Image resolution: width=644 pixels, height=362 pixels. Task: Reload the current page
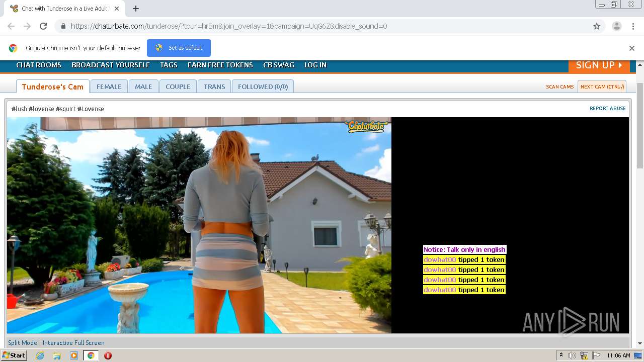pos(43,26)
